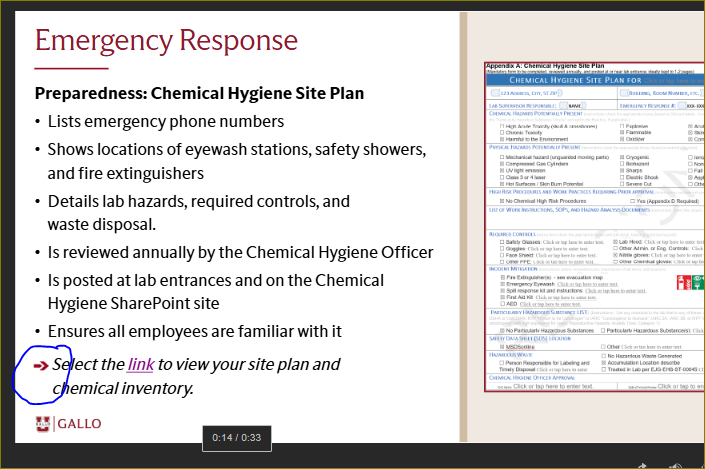Check the MSDSonline checkbox
The height and width of the screenshot is (469, 705).
click(x=502, y=347)
